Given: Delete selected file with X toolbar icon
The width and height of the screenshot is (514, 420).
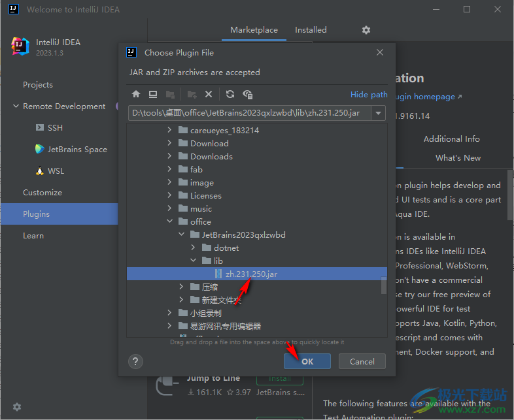Looking at the screenshot, I should (209, 95).
